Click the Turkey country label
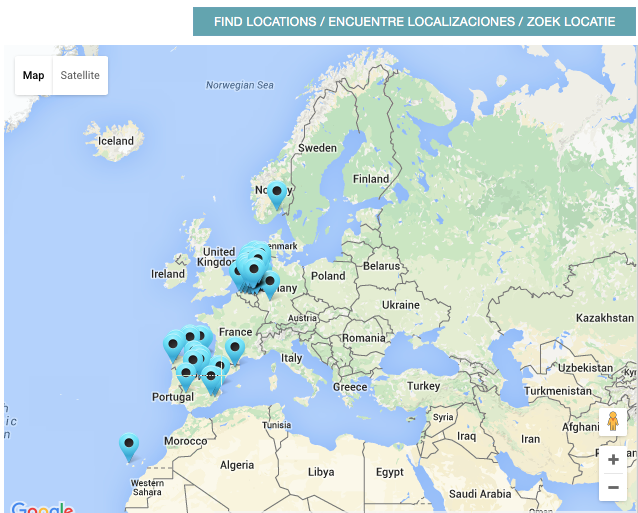 click(424, 386)
